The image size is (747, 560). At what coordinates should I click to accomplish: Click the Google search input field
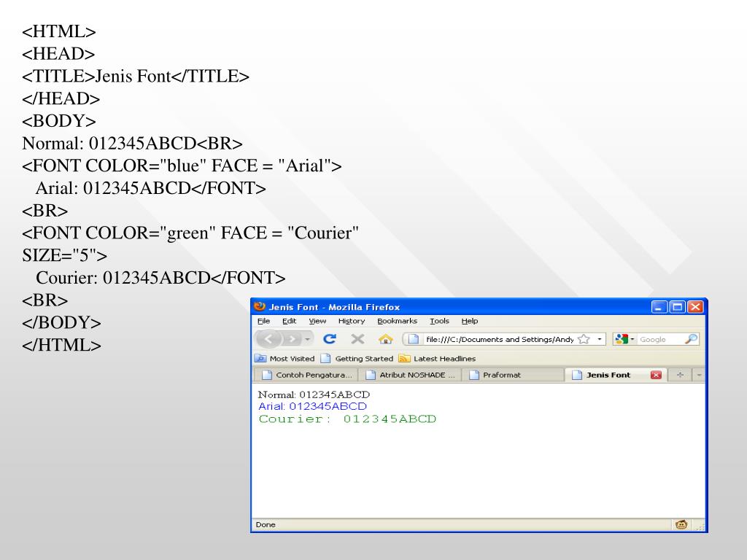[x=660, y=339]
